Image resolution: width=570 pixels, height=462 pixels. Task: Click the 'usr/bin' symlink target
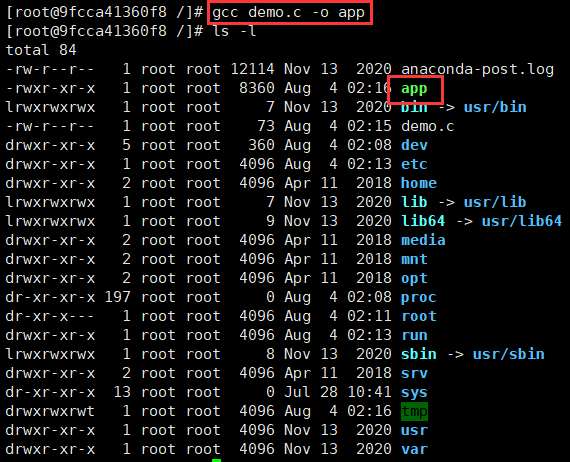click(x=495, y=107)
